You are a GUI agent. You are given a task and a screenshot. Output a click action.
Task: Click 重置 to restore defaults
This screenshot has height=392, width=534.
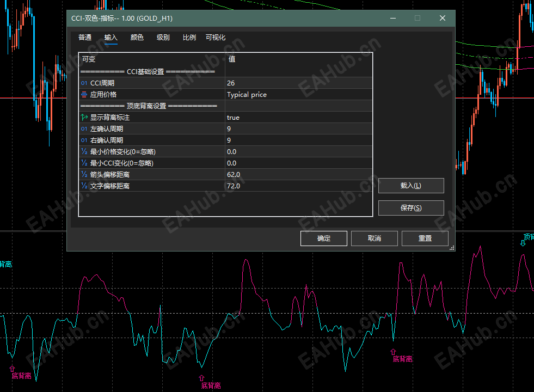(x=425, y=238)
